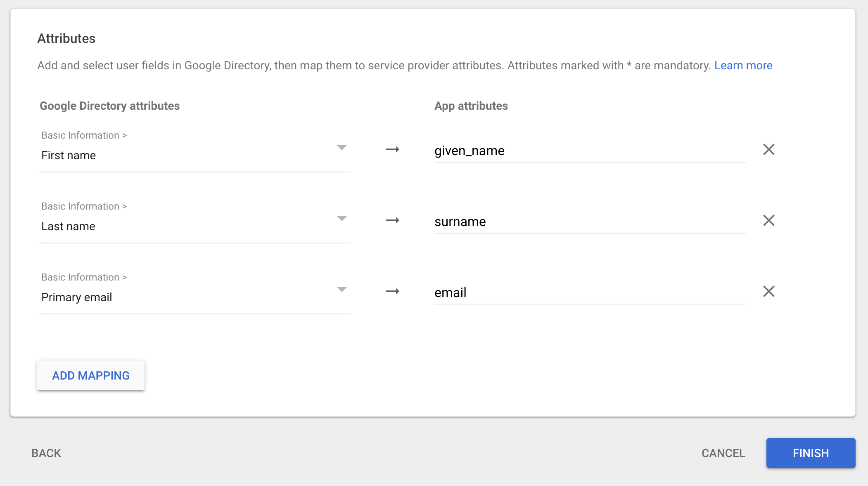Remove the given_name mapping row

coord(768,149)
